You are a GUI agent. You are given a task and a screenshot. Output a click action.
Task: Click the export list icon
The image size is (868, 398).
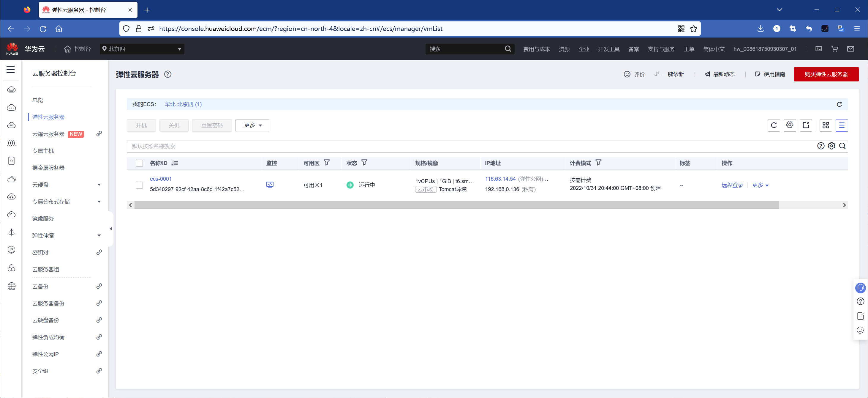click(x=806, y=125)
